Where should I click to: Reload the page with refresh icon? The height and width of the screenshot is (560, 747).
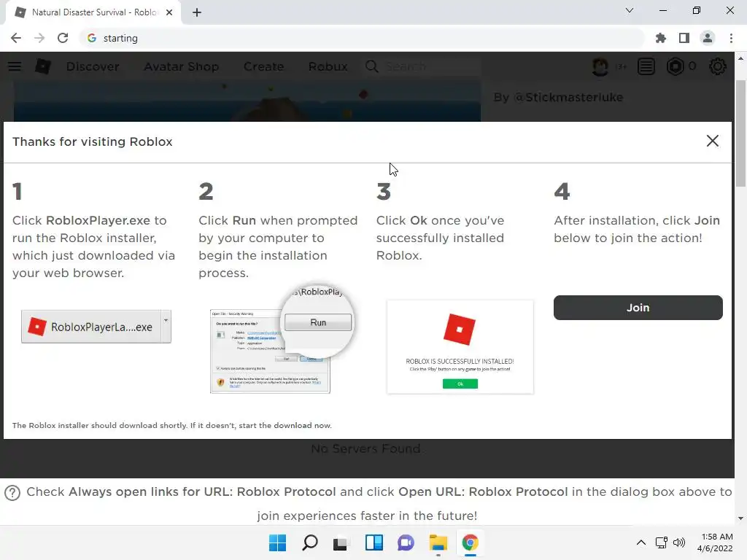[x=63, y=38]
